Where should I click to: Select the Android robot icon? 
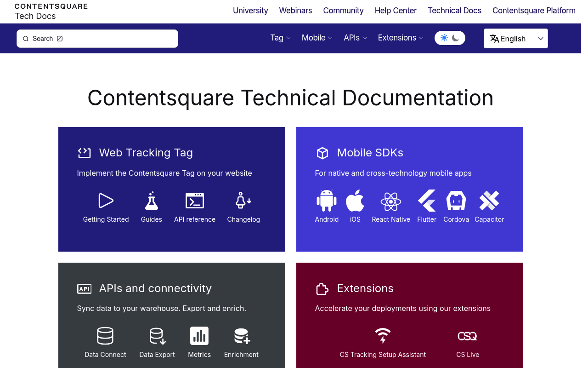327,201
